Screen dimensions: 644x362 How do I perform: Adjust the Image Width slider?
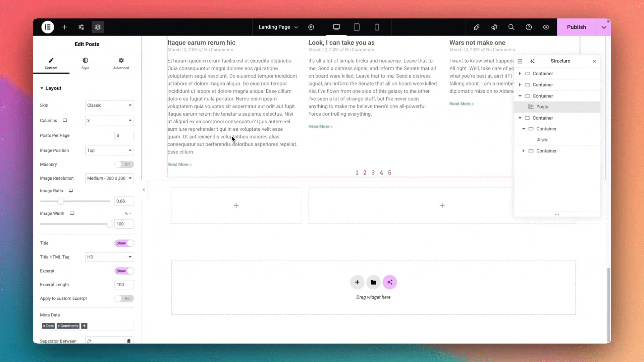click(x=110, y=224)
